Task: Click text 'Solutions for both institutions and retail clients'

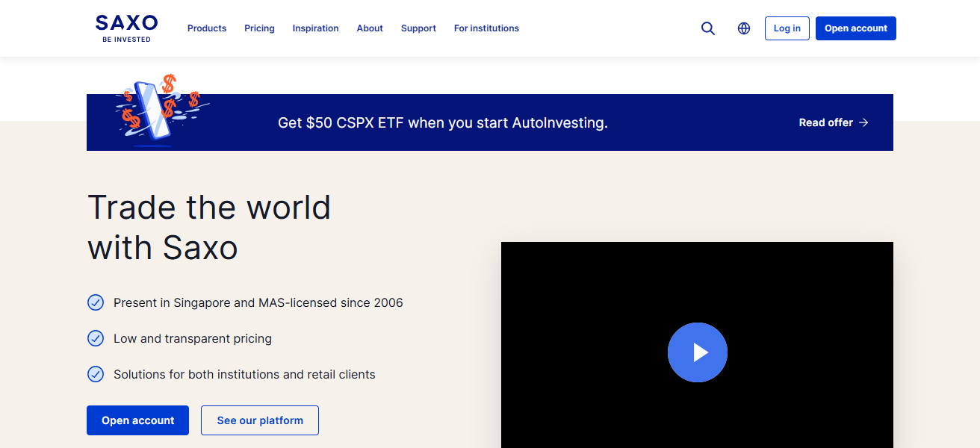Action: coord(244,374)
